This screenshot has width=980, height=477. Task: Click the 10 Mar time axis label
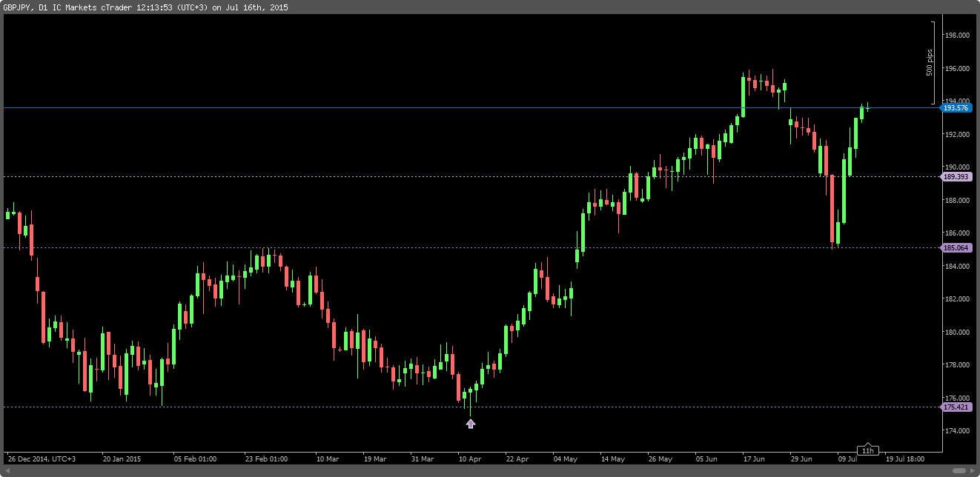coord(327,458)
